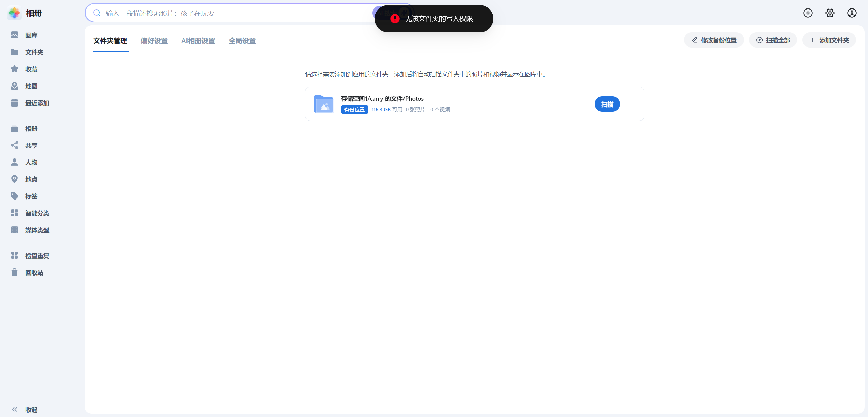Open the user account profile icon
The image size is (868, 417).
click(852, 13)
